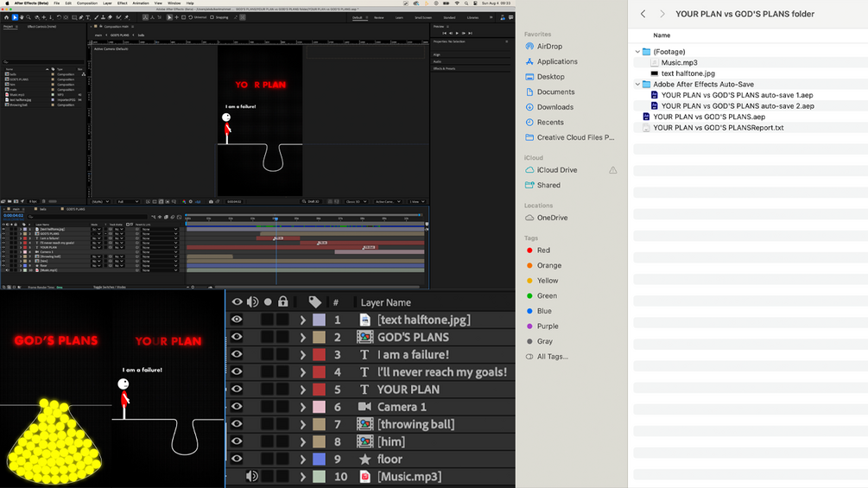Hide the YOUR PLAN text layer
This screenshot has height=488, width=868.
point(237,389)
